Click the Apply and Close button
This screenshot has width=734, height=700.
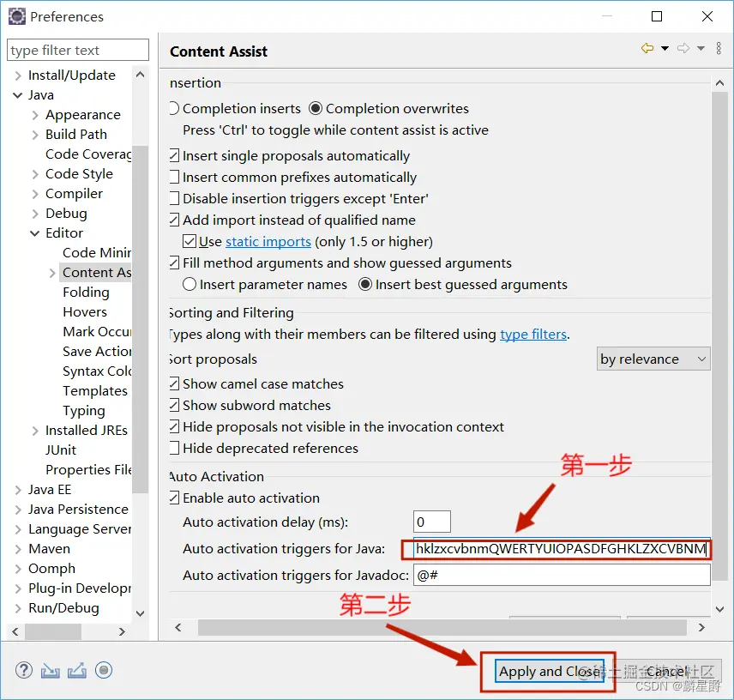point(550,672)
